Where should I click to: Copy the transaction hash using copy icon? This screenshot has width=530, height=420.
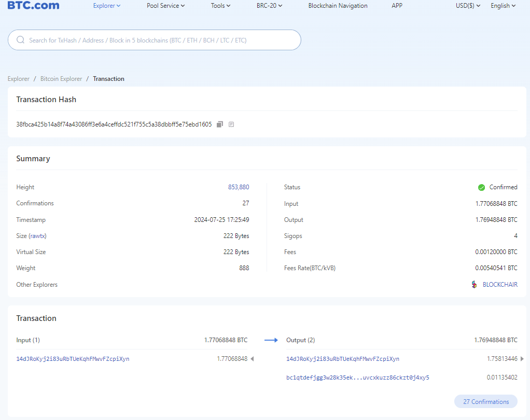coord(219,124)
